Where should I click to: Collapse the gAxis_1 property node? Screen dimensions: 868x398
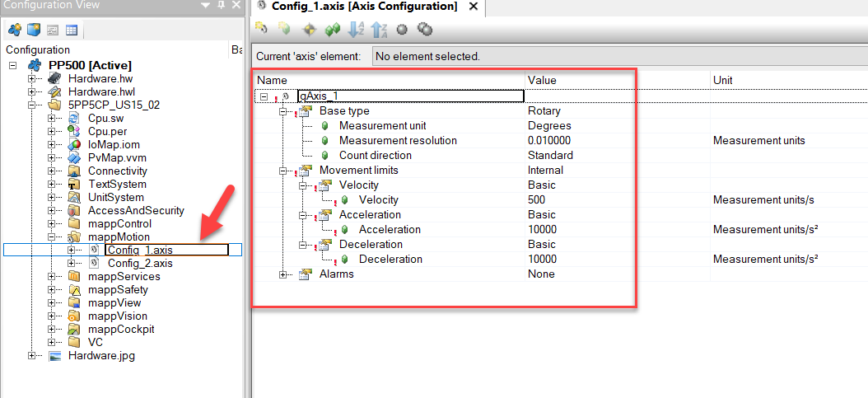coord(264,96)
